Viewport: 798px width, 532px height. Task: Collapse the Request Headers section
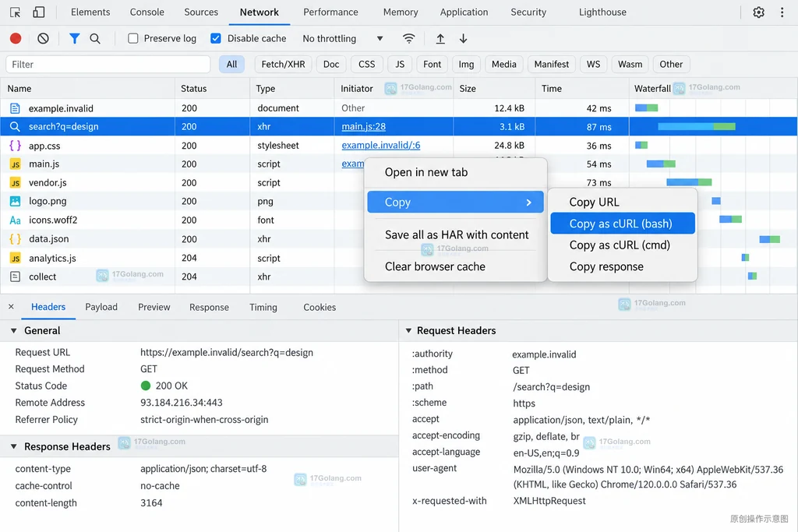408,330
